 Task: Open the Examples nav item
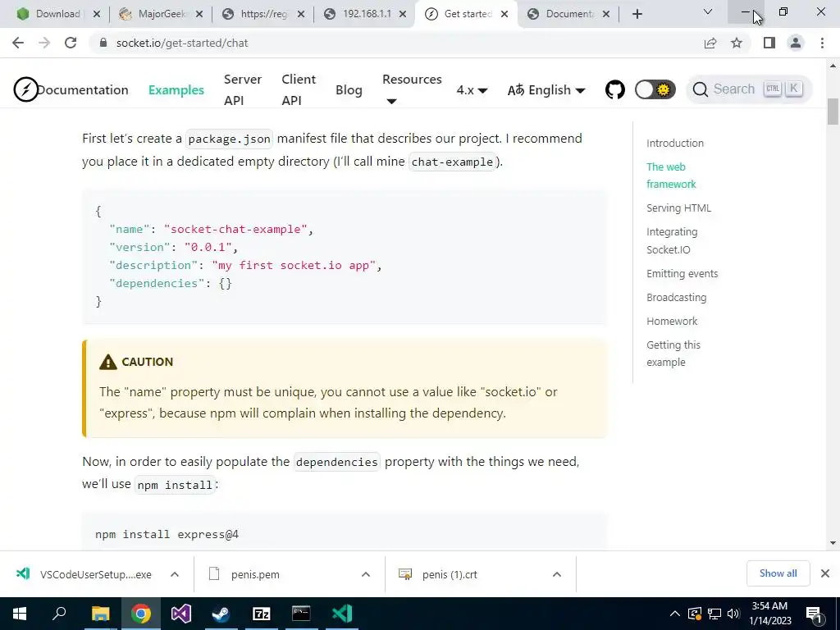[176, 90]
